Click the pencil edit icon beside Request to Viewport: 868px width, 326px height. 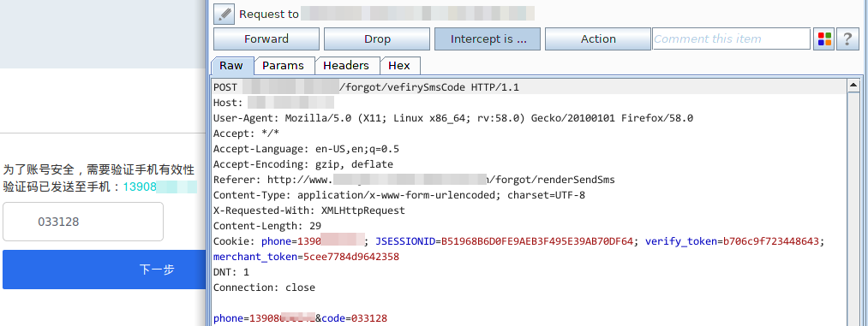[x=224, y=14]
